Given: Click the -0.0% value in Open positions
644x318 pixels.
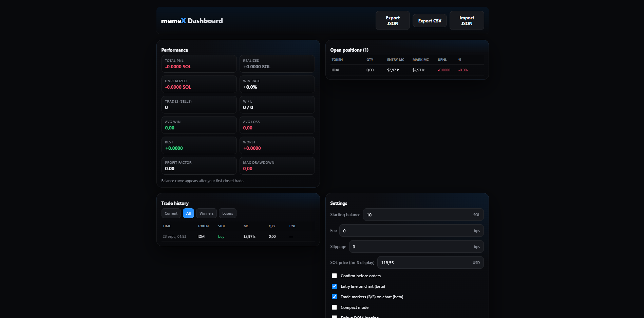Looking at the screenshot, I should 463,70.
